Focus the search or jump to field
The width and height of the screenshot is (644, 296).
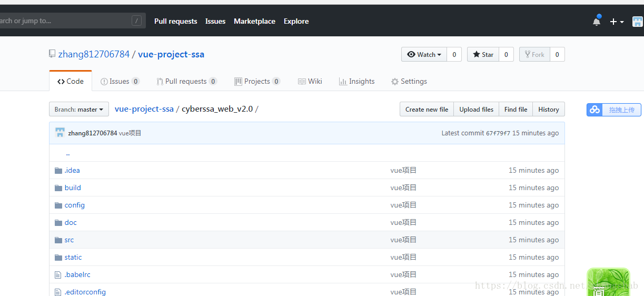click(x=73, y=21)
